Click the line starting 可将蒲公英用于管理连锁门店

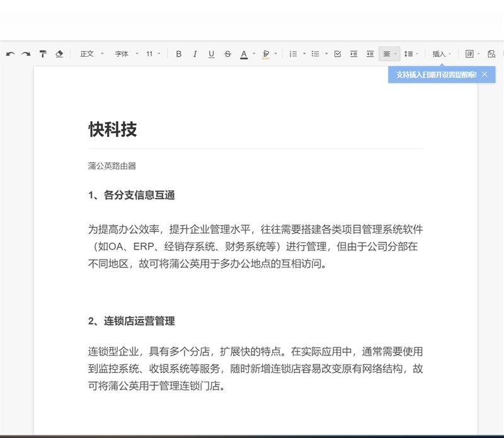[156, 386]
